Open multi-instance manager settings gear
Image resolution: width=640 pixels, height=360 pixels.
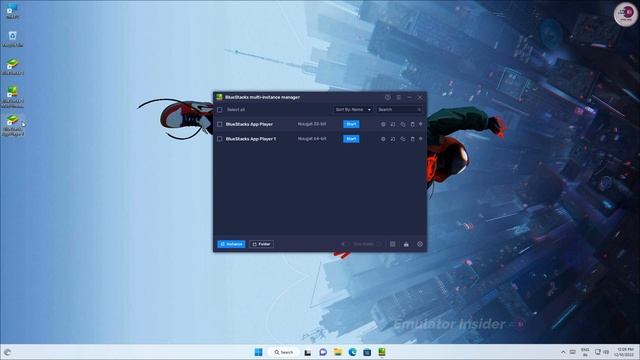click(x=420, y=244)
